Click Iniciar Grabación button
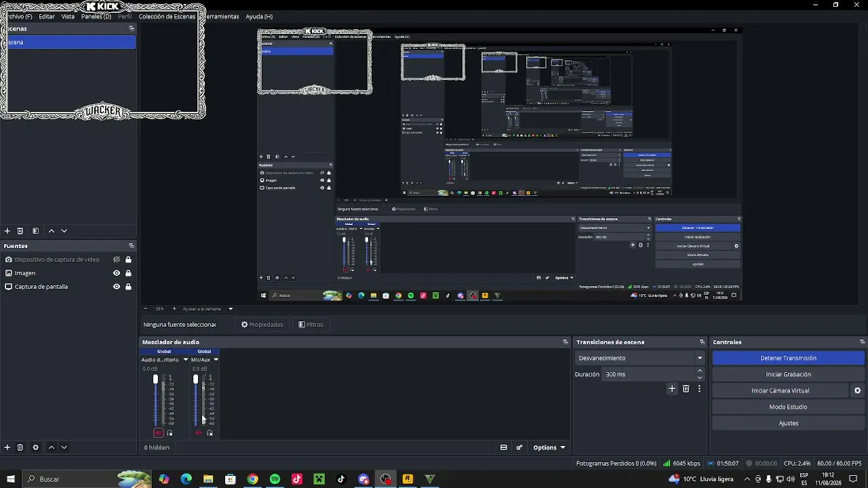Viewport: 868px width, 488px height. coord(788,374)
